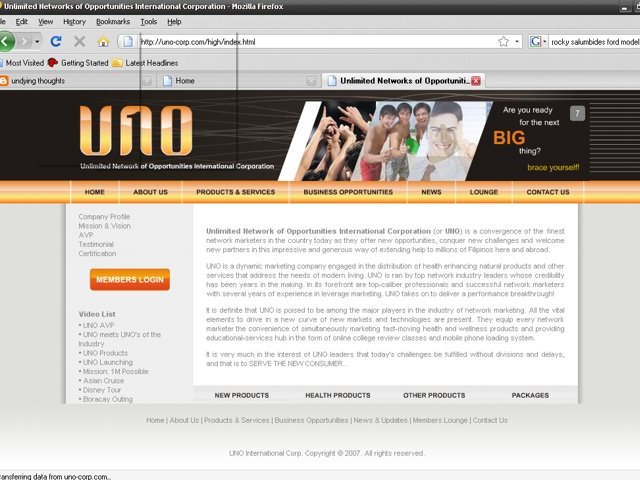The width and height of the screenshot is (640, 480).
Task: Close the 'undying thoughts' tab
Action: click(147, 81)
